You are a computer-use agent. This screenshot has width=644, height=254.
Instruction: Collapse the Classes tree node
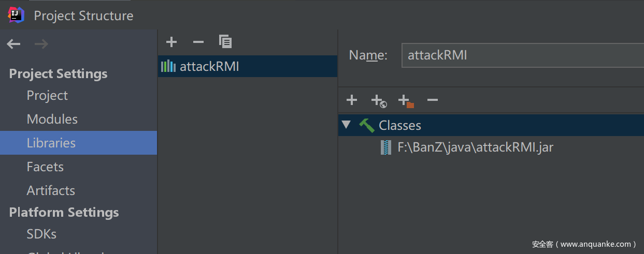click(347, 125)
